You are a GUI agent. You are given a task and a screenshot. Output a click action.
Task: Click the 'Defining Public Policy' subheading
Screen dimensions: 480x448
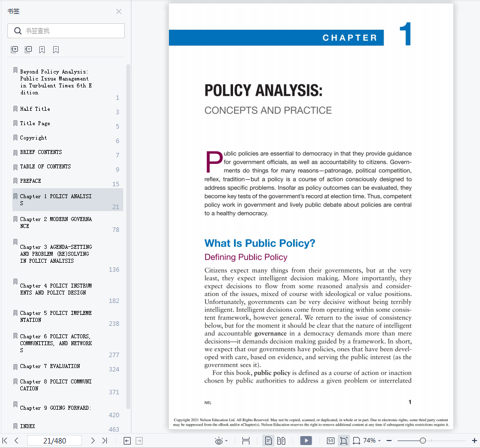tap(246, 257)
